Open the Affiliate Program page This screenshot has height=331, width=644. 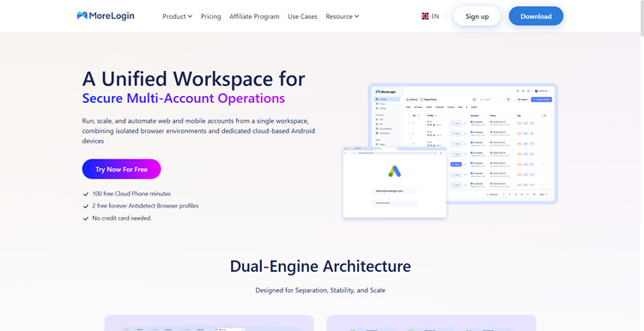[x=254, y=16]
